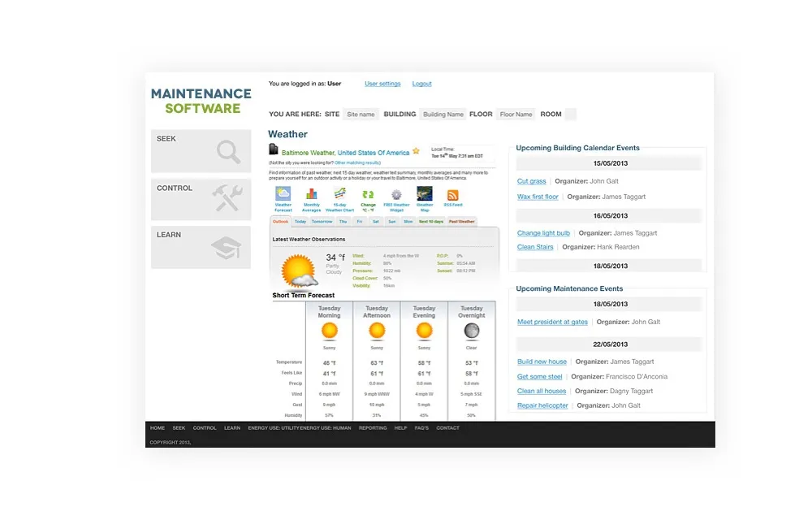Screen dimensions: 812x520
Task: Click SEEK in the footer menu
Action: coord(179,428)
